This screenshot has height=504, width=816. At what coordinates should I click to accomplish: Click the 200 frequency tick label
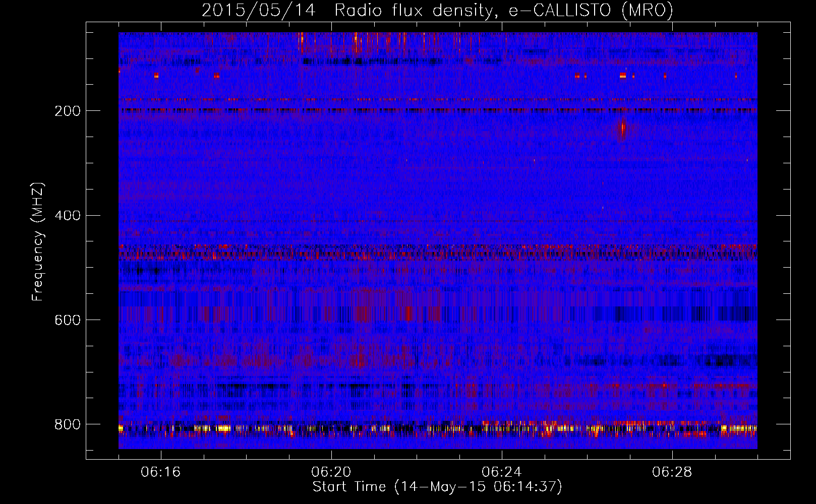click(67, 111)
